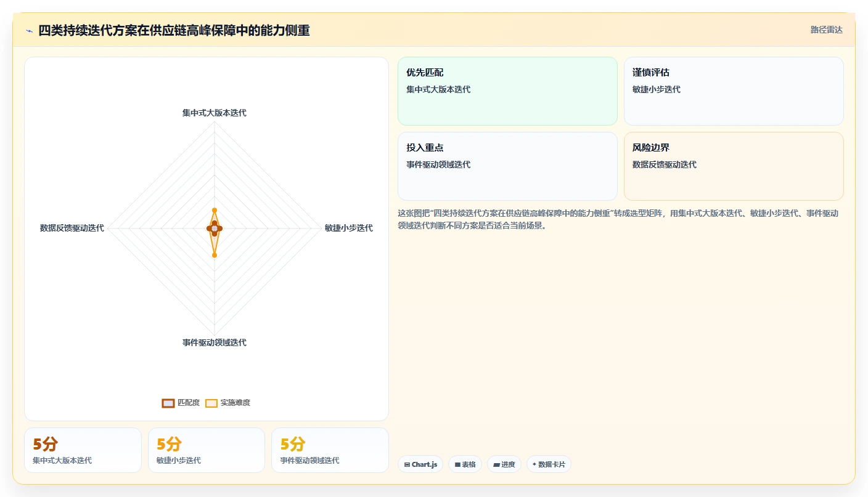The width and height of the screenshot is (868, 497).
Task: Open the 投入重点 card
Action: coord(507,166)
